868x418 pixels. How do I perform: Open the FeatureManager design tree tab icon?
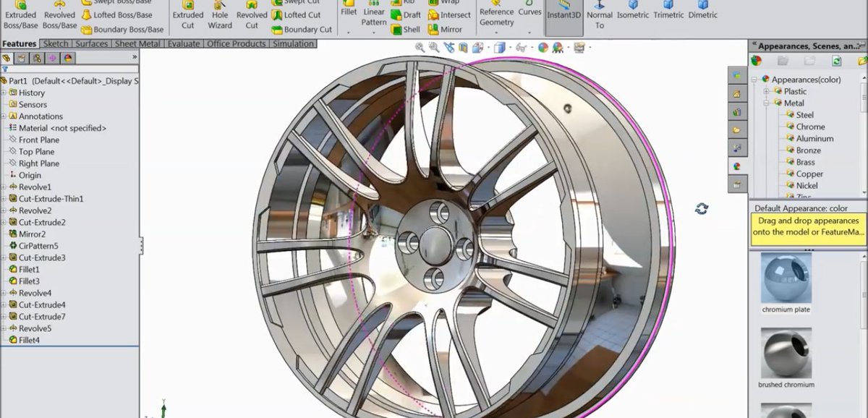7,58
